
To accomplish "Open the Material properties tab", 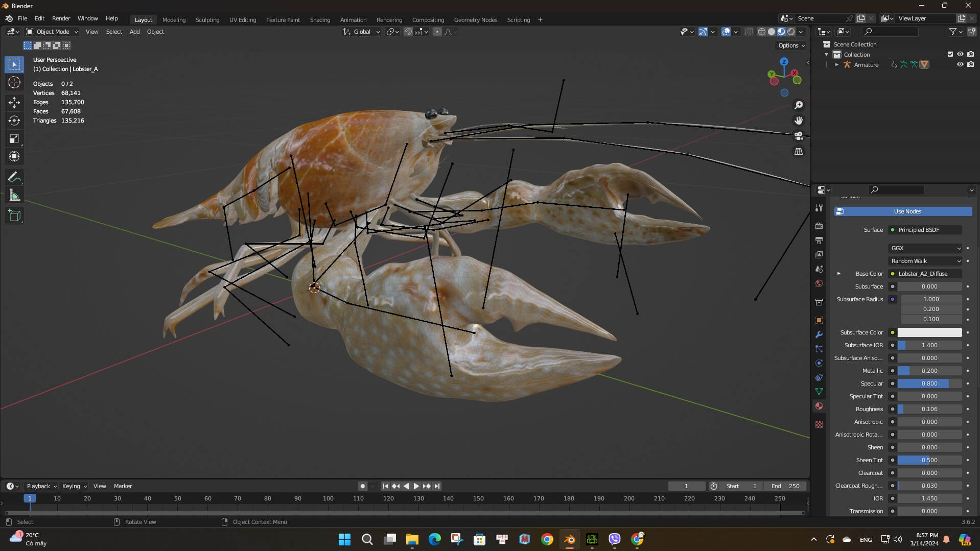I will [819, 406].
